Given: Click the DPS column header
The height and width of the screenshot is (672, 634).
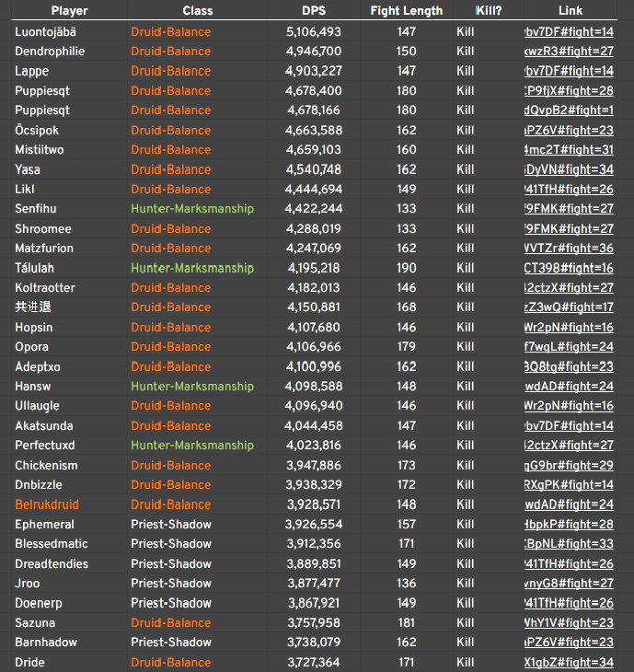Looking at the screenshot, I should (313, 11).
